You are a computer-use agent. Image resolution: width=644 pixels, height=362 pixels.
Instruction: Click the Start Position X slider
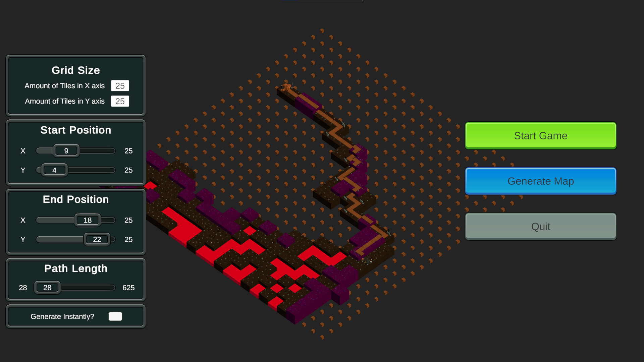pyautogui.click(x=66, y=151)
